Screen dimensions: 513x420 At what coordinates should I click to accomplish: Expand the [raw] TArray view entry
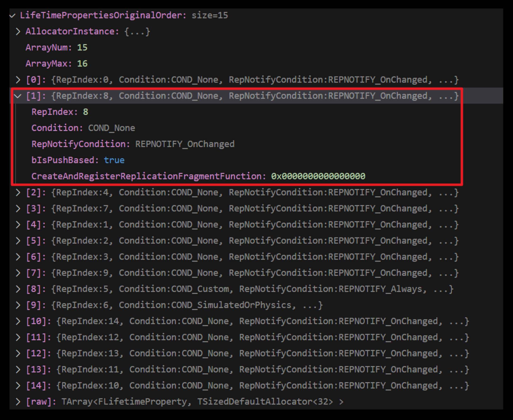(18, 402)
